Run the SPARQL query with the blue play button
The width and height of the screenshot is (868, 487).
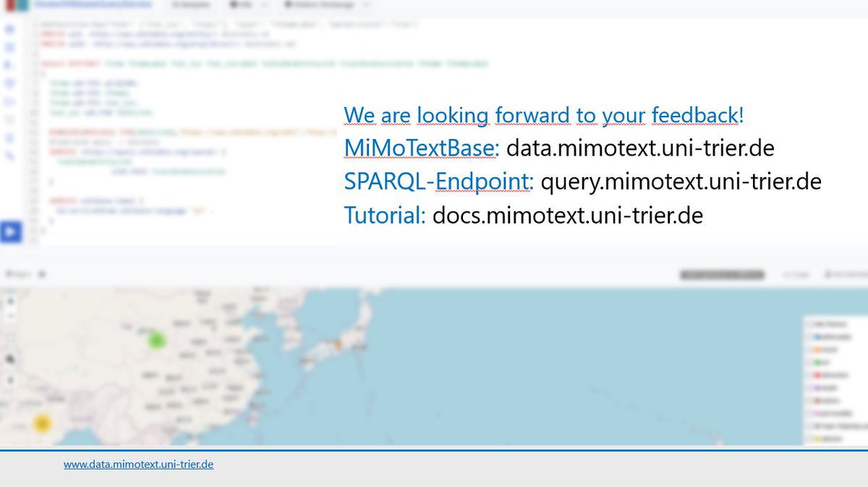click(9, 232)
